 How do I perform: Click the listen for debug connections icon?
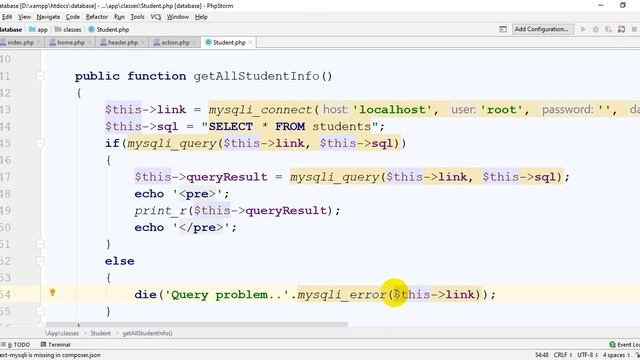click(621, 29)
